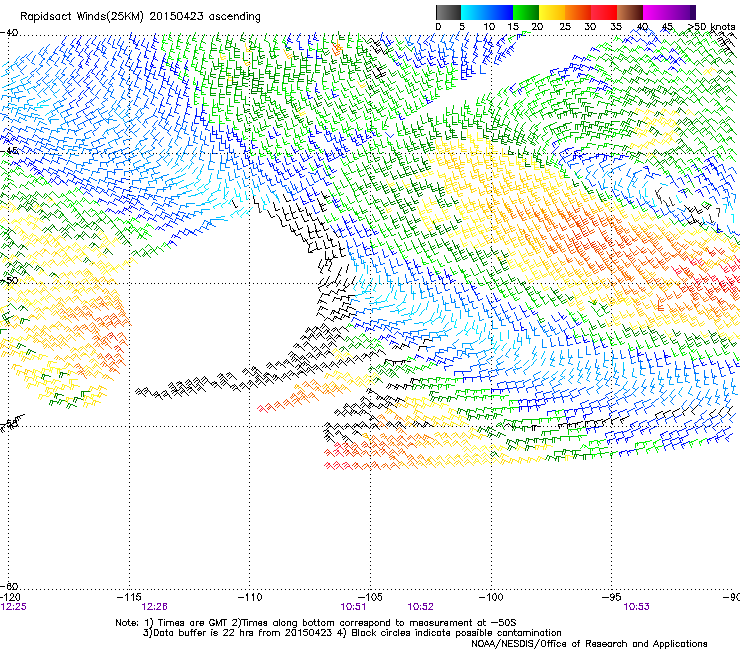Click the -60 latitude axis label

(9, 586)
